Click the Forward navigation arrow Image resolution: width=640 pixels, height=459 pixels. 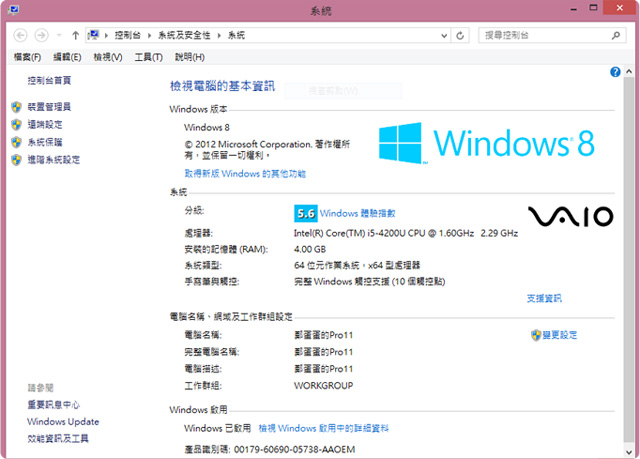[x=41, y=35]
